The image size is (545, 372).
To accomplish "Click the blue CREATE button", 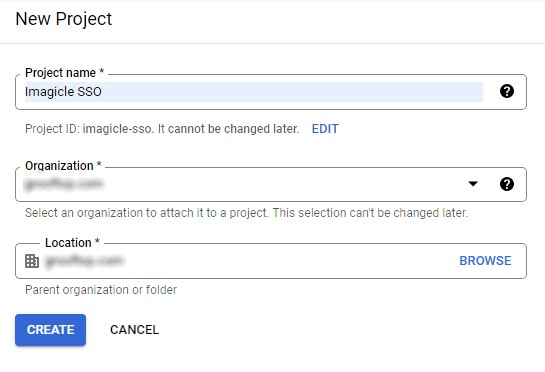I will 50,330.
